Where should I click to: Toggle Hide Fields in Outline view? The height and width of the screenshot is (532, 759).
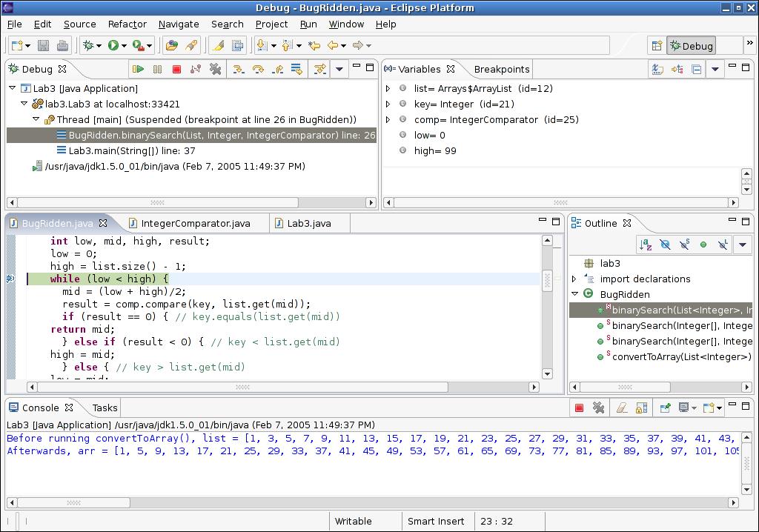pyautogui.click(x=665, y=245)
